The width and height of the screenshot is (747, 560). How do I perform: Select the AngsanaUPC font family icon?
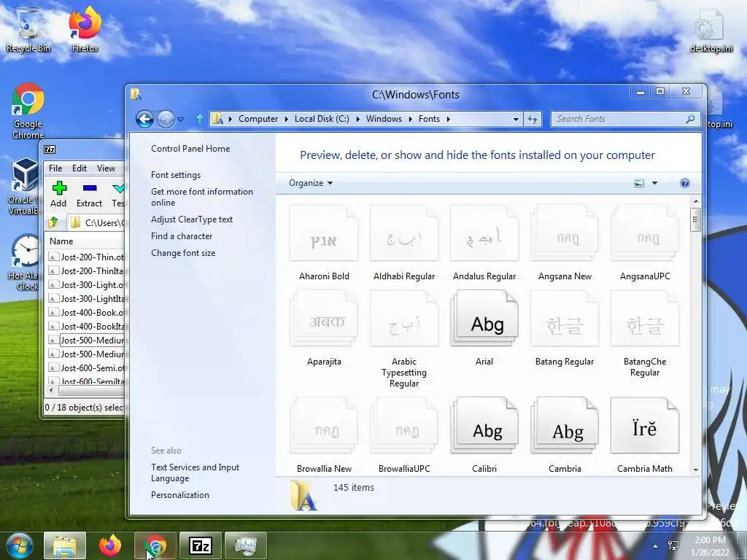point(645,233)
